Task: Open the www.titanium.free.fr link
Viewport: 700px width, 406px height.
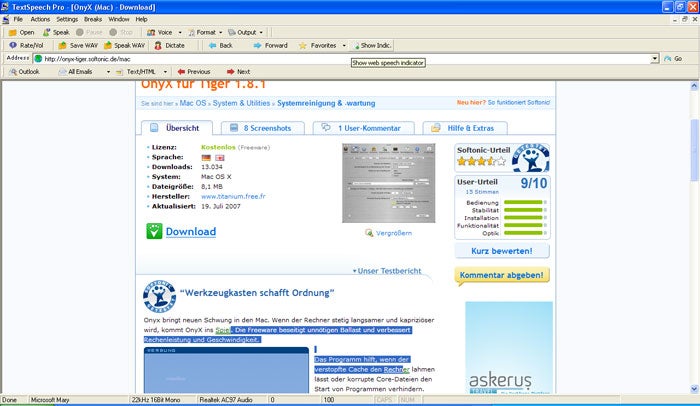Action: [233, 197]
